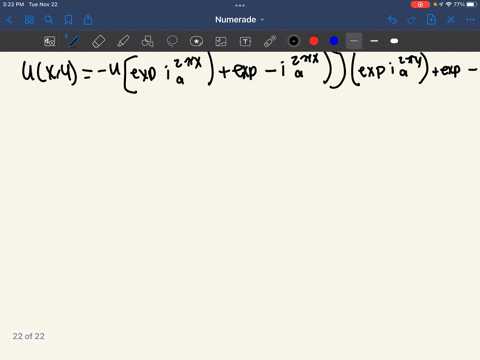Image resolution: width=480 pixels, height=360 pixels.
Task: Open the thumbnails grid view
Action: (29, 20)
